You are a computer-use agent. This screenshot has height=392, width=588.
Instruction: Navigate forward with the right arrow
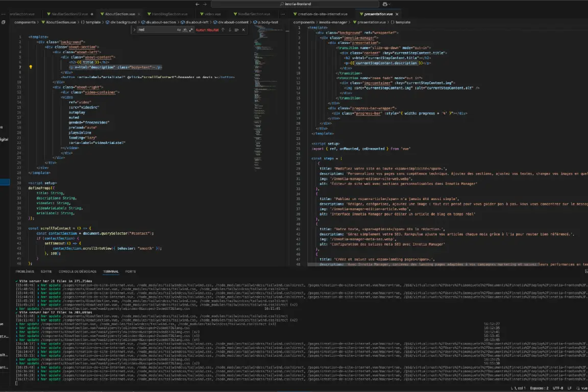point(205,4)
